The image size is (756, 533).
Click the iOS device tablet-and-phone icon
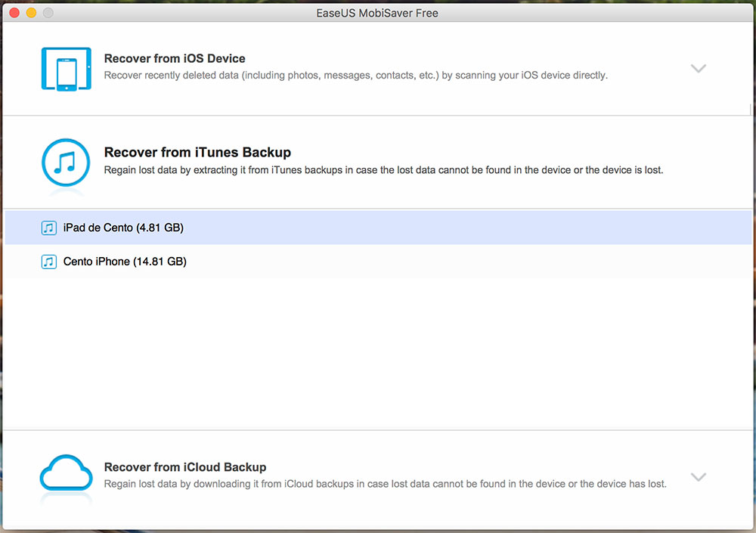[x=66, y=69]
